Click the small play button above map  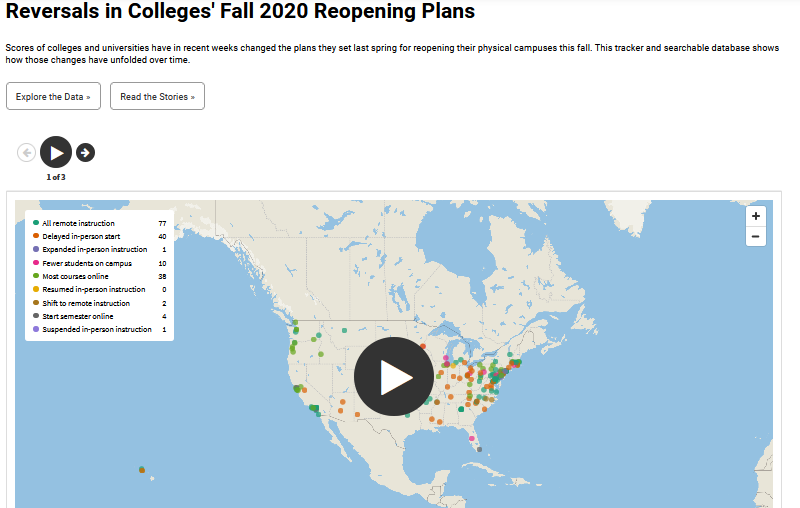click(x=56, y=152)
